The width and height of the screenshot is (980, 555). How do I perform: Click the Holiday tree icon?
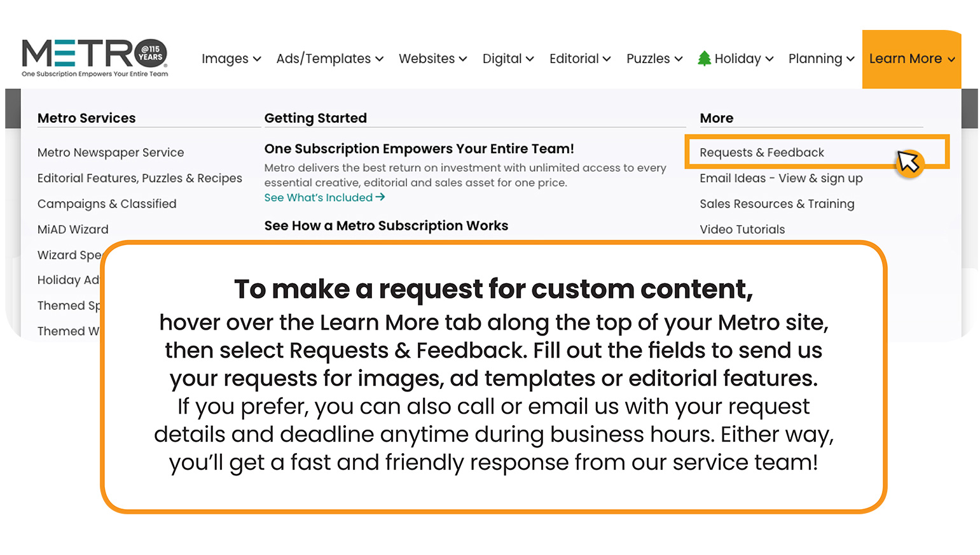704,59
